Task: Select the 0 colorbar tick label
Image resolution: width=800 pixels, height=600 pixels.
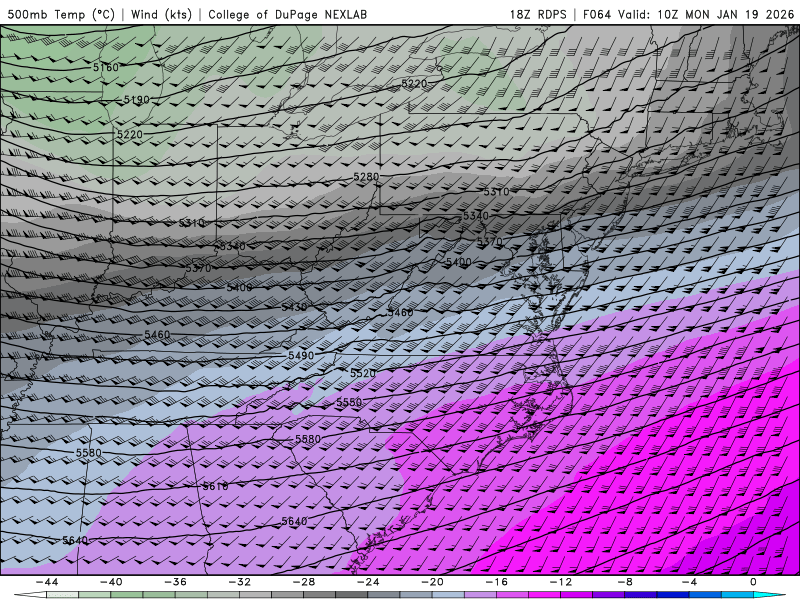Action: [754, 582]
